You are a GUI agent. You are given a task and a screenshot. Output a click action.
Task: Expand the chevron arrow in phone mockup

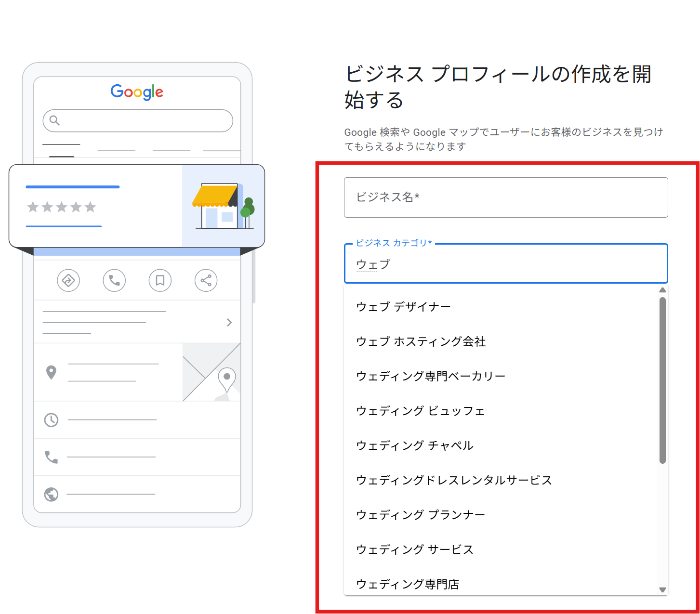[229, 322]
